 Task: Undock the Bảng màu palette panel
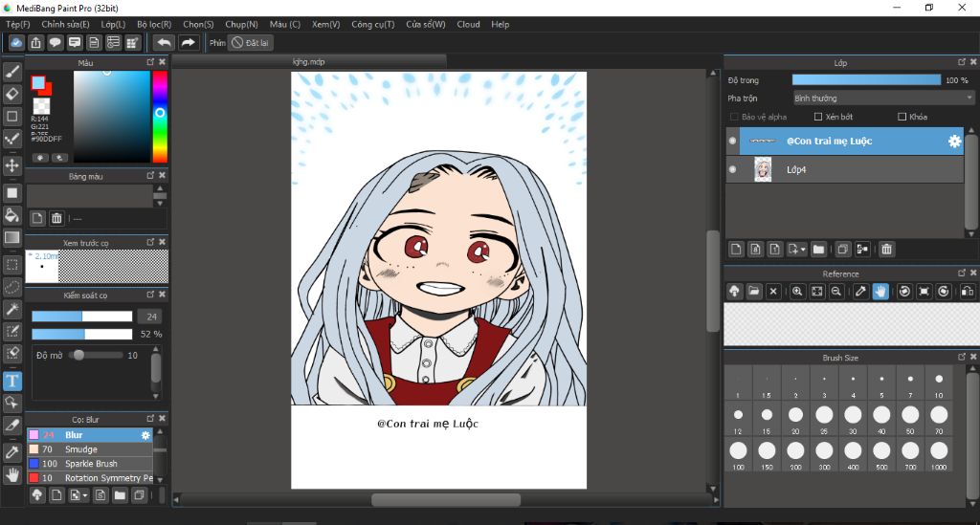click(x=150, y=175)
